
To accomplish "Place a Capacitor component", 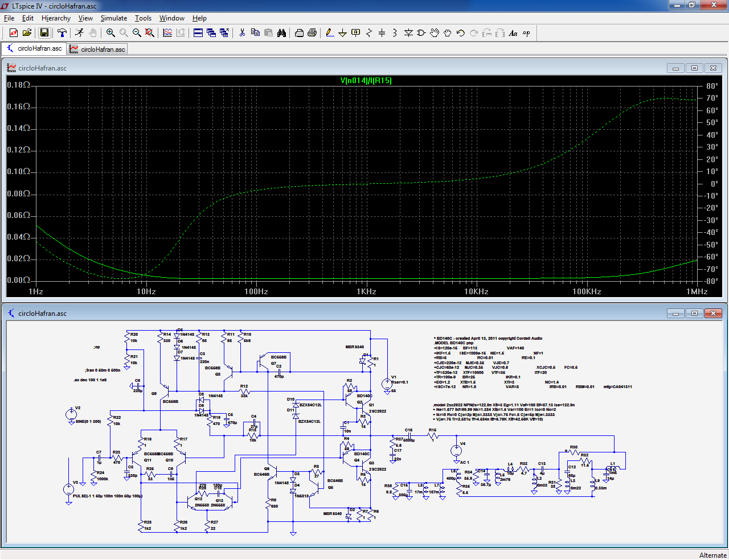I will 382,33.
